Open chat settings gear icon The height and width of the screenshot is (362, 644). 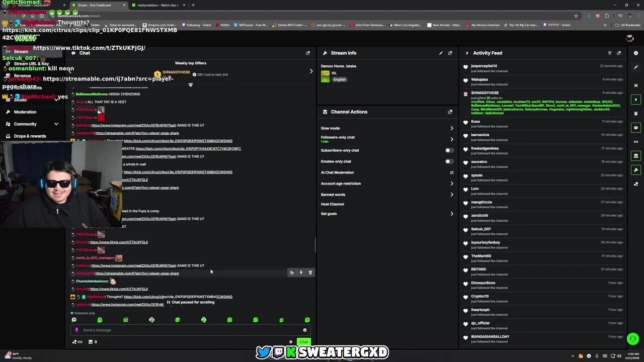point(290,342)
